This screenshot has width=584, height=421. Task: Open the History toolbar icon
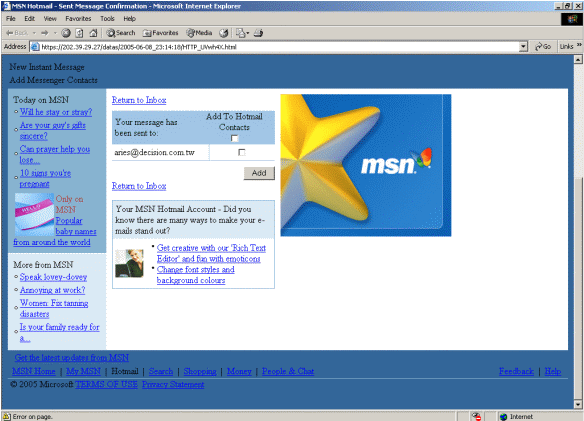pos(223,33)
